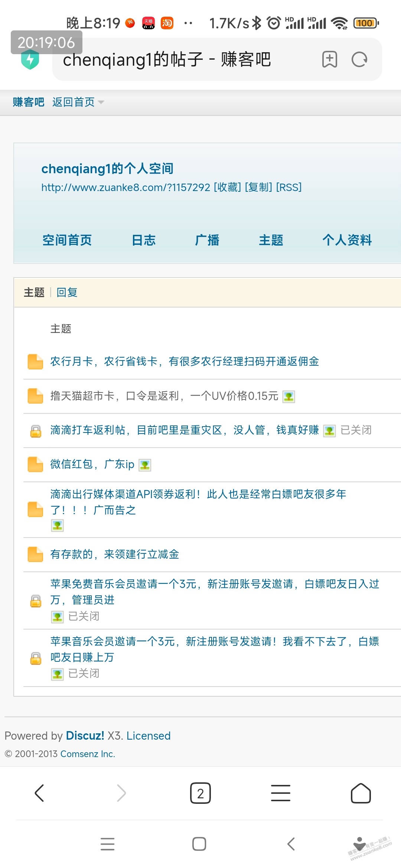The height and width of the screenshot is (868, 401).
Task: Click the Discuz! footer link
Action: pos(85,736)
